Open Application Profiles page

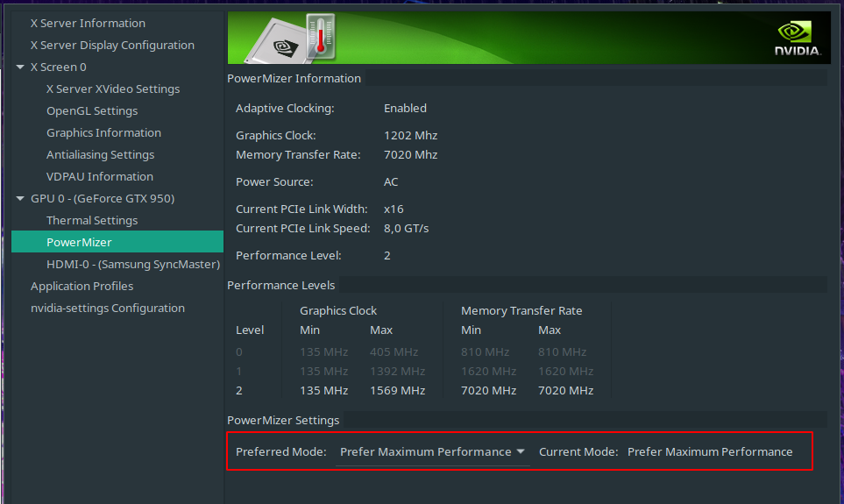point(82,287)
